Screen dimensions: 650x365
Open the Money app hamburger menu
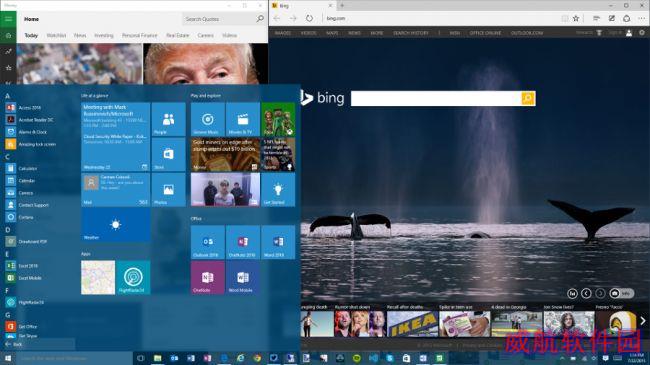click(x=8, y=19)
